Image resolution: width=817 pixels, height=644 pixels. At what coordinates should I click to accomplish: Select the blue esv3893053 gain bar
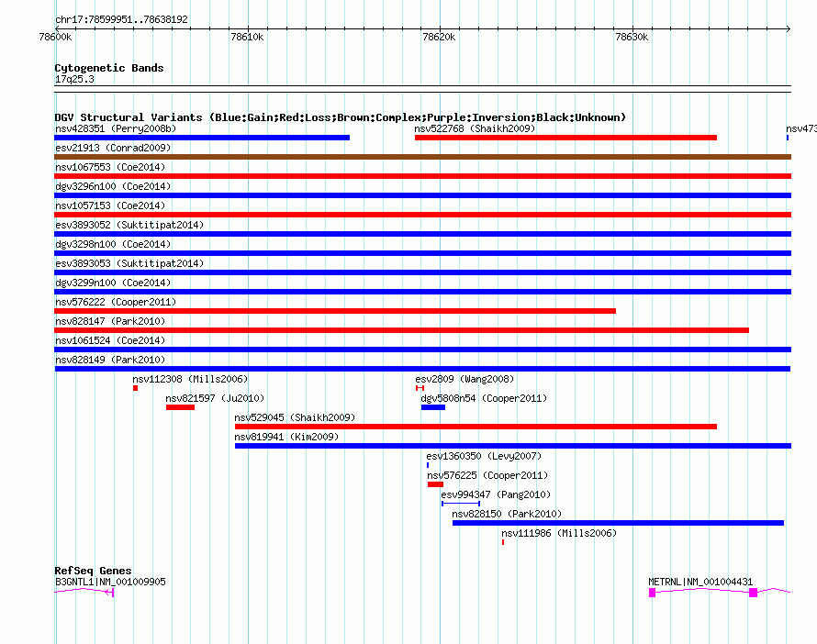422,272
